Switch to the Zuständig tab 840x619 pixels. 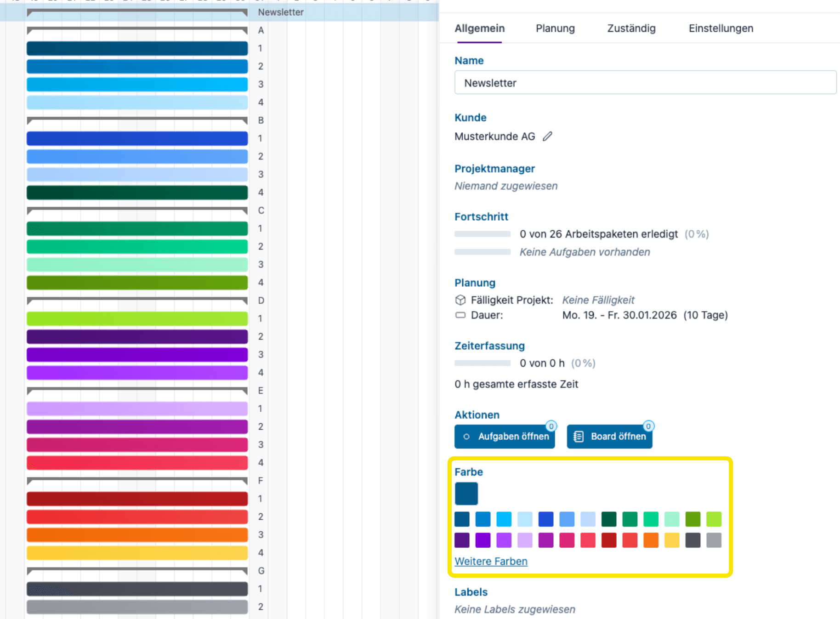(x=631, y=28)
